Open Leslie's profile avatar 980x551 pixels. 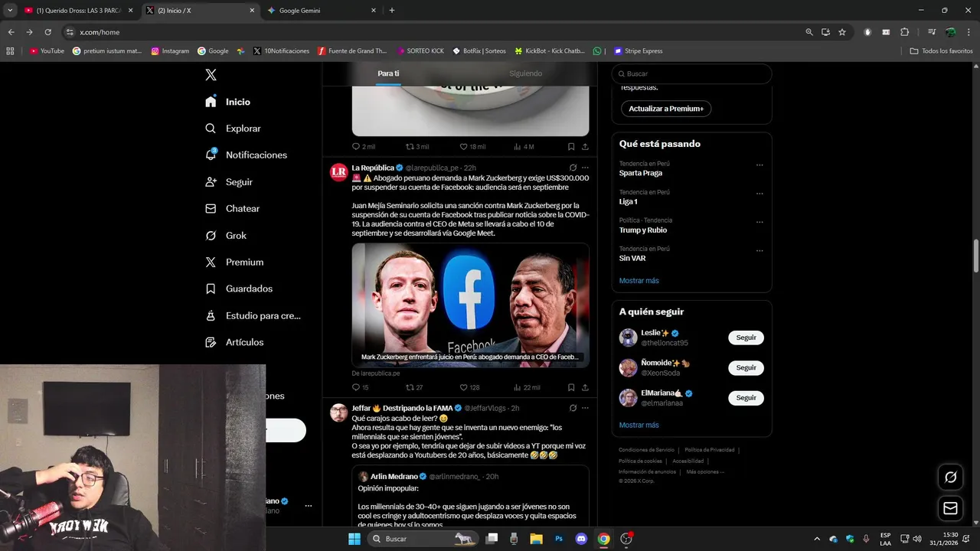[x=628, y=337]
